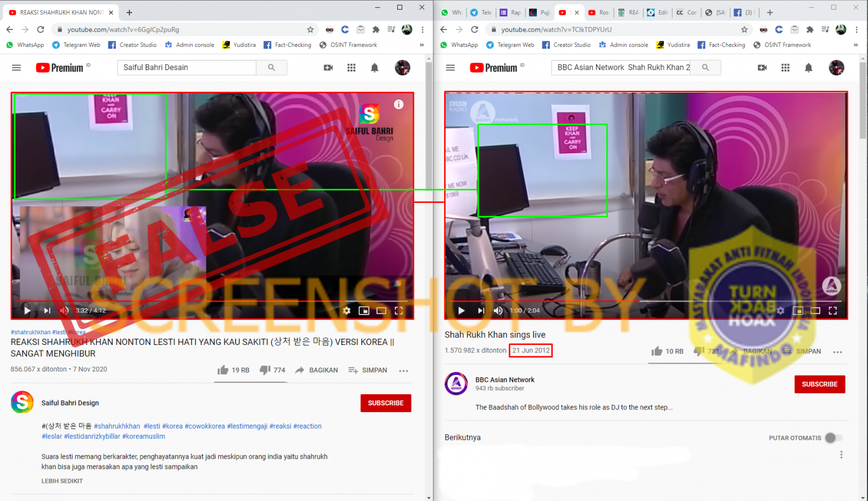Screen dimensions: 868x501
Task: Open YouTube apps grid in right window
Action: (785, 68)
